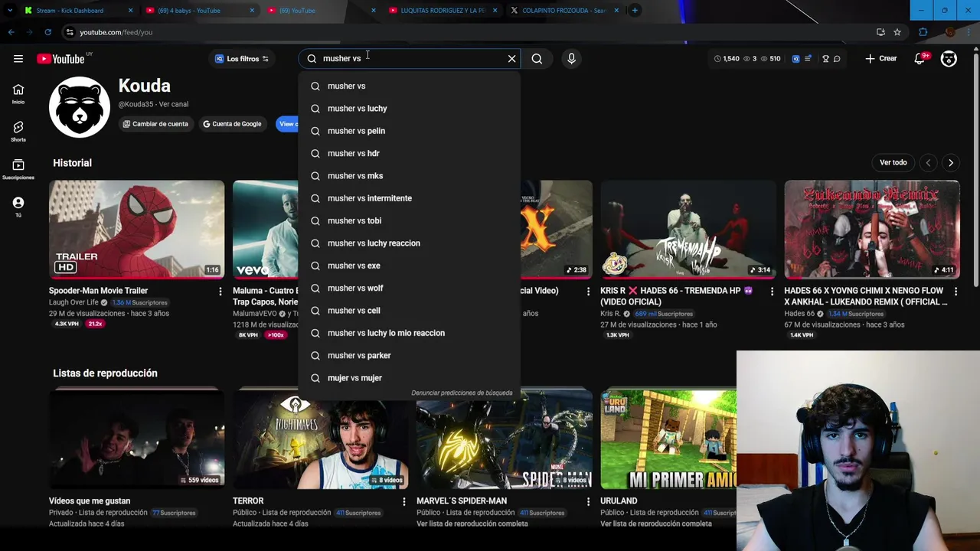
Task: Open the Lukeando Remix video thumbnail
Action: [x=871, y=229]
